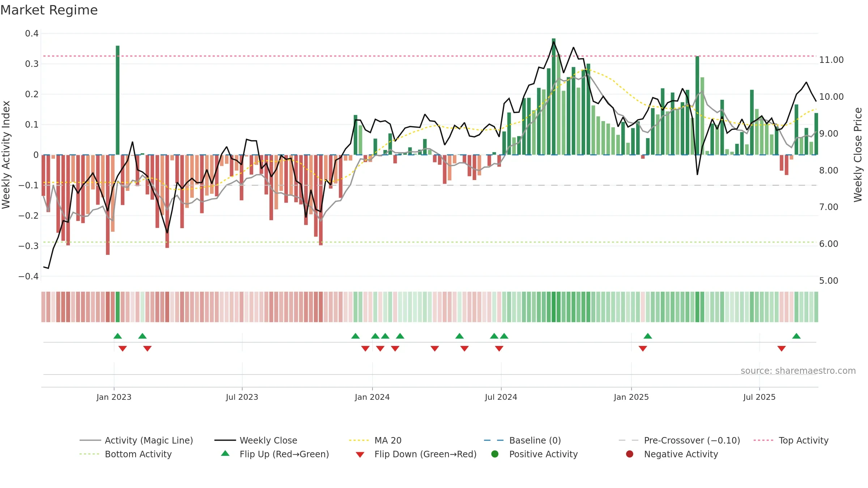The height and width of the screenshot is (488, 868).
Task: Click the −0.4 tick on left axis
Action: click(x=29, y=276)
